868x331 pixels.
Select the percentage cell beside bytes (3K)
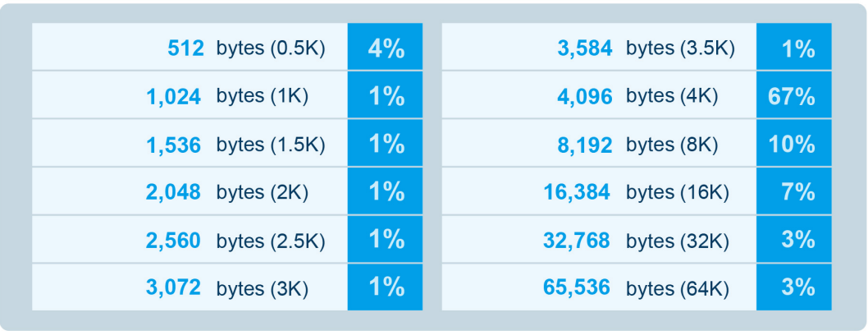[385, 288]
